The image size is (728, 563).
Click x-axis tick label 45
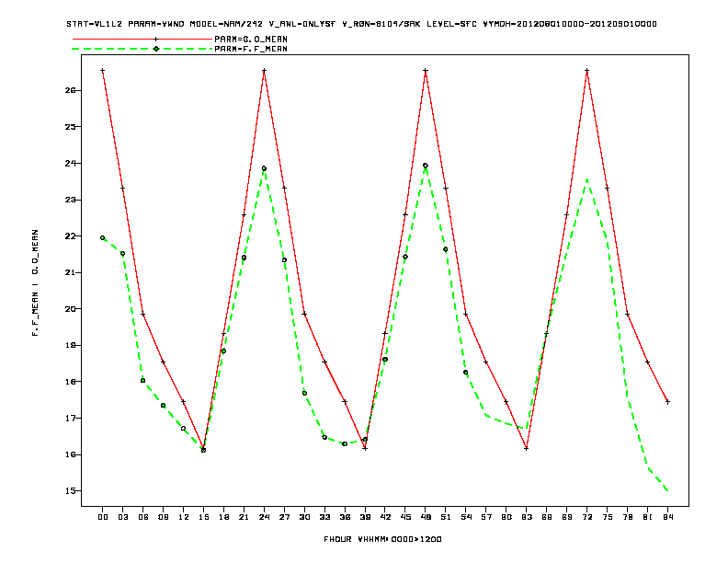[405, 517]
